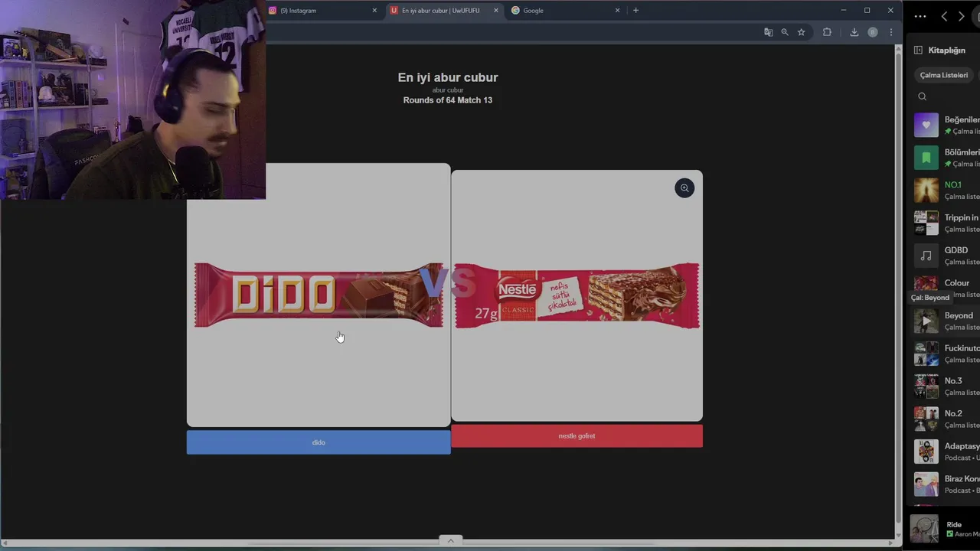Image resolution: width=980 pixels, height=551 pixels.
Task: Search within the Spotify library
Action: (922, 96)
